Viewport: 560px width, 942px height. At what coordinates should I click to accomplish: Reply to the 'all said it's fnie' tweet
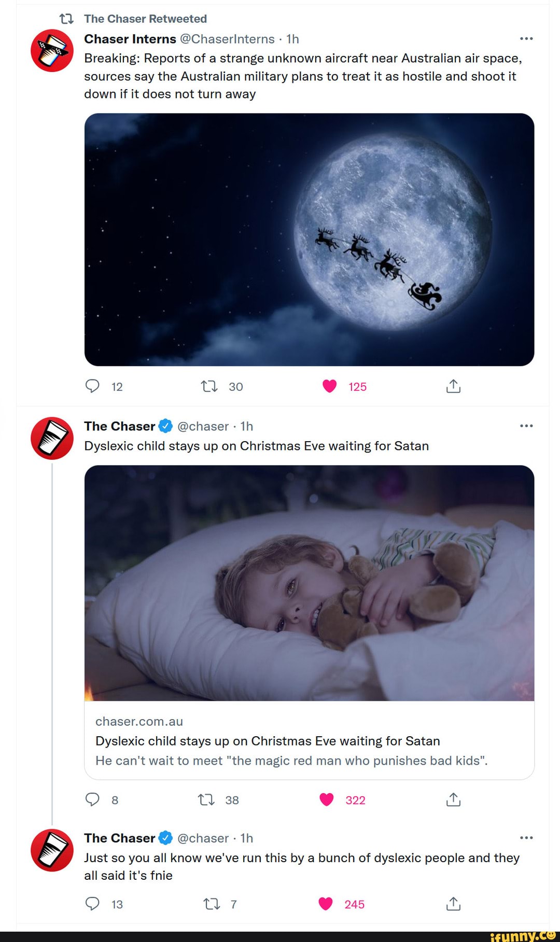[92, 904]
